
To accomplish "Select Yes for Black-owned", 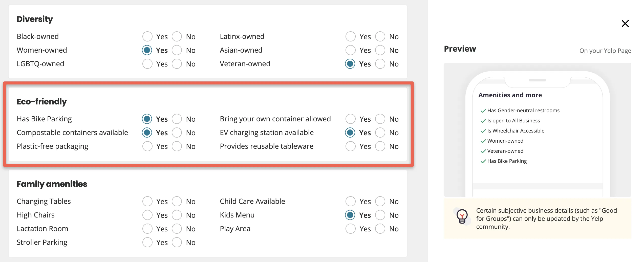I will [x=147, y=36].
